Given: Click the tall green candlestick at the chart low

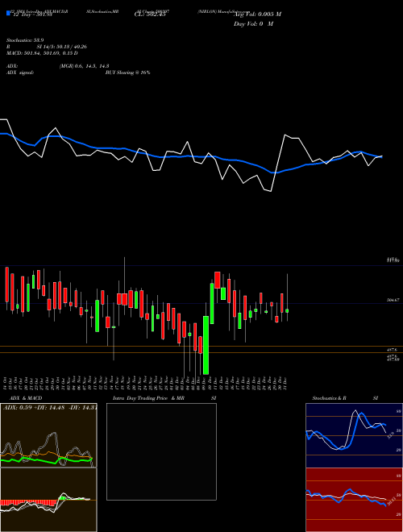Looking at the screenshot, I should 206,345.
